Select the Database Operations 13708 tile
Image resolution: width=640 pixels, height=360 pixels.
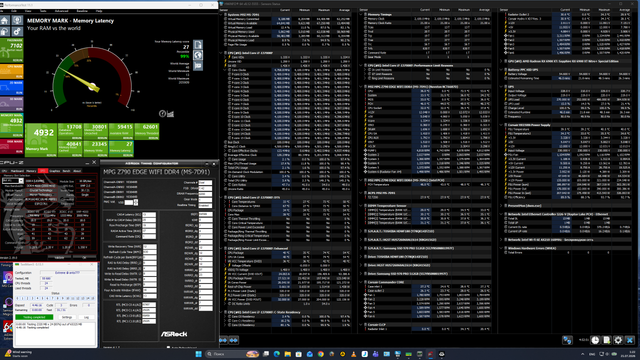[70, 131]
